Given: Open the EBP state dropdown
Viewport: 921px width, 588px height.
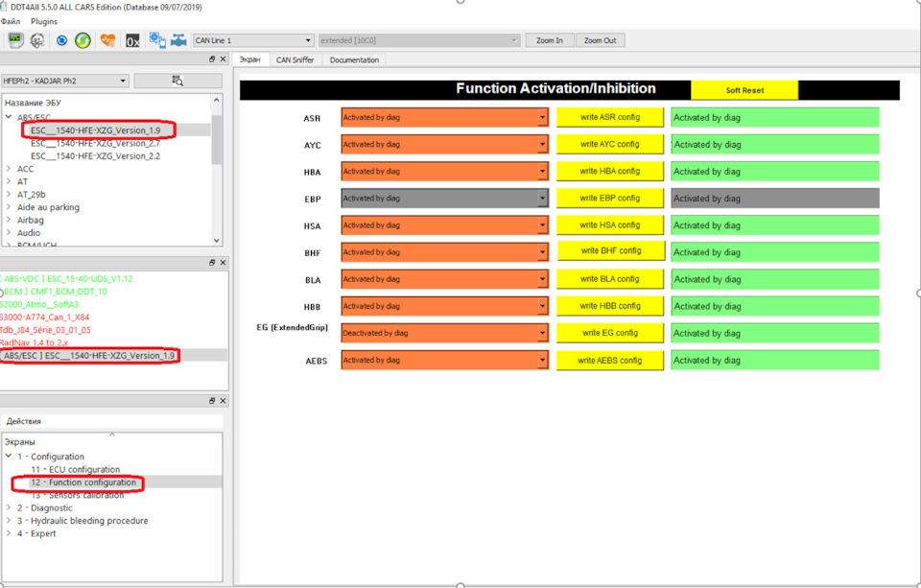Looking at the screenshot, I should coord(444,199).
